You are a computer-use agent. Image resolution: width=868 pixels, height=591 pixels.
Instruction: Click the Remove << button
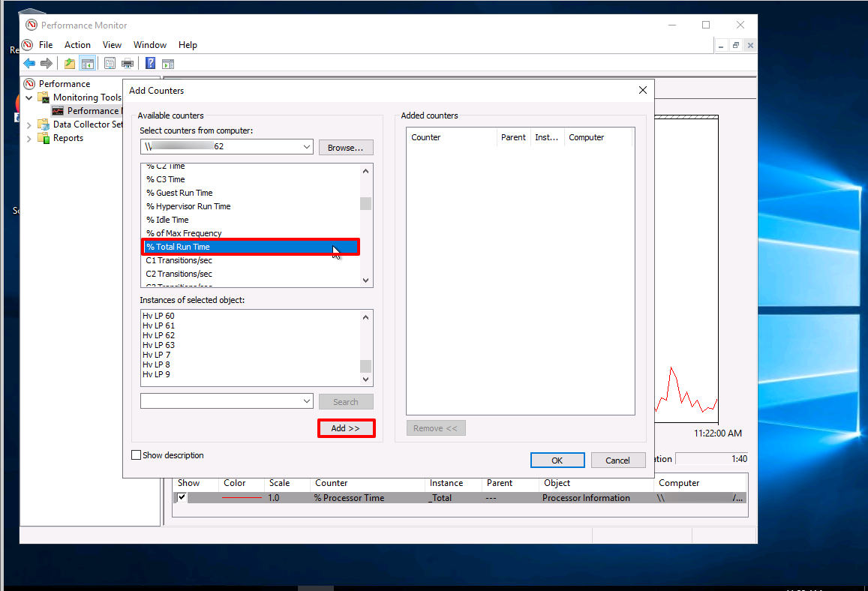(436, 428)
